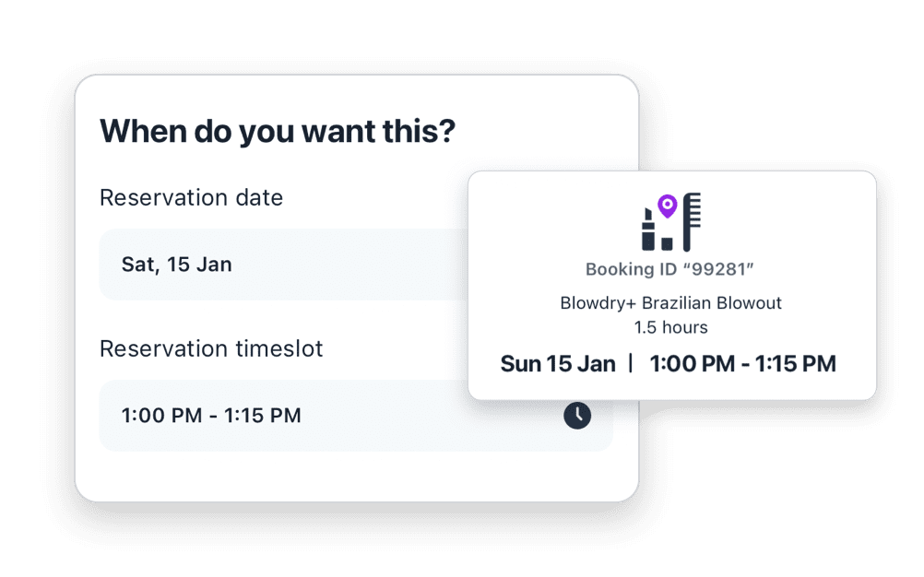Open the Sat, 15 Jan date field
This screenshot has height=577, width=924.
(x=283, y=265)
